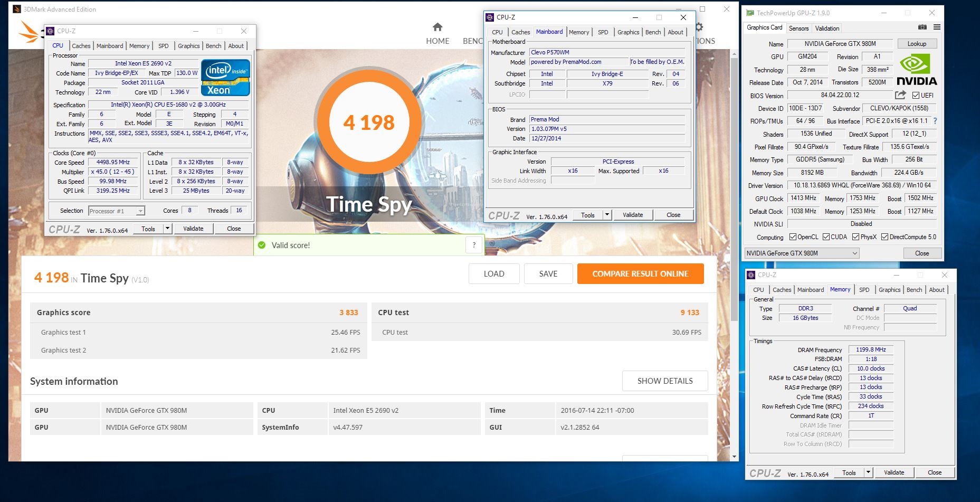The width and height of the screenshot is (980, 502).
Task: Open About tab in CPU-Z Memory window
Action: tap(937, 290)
